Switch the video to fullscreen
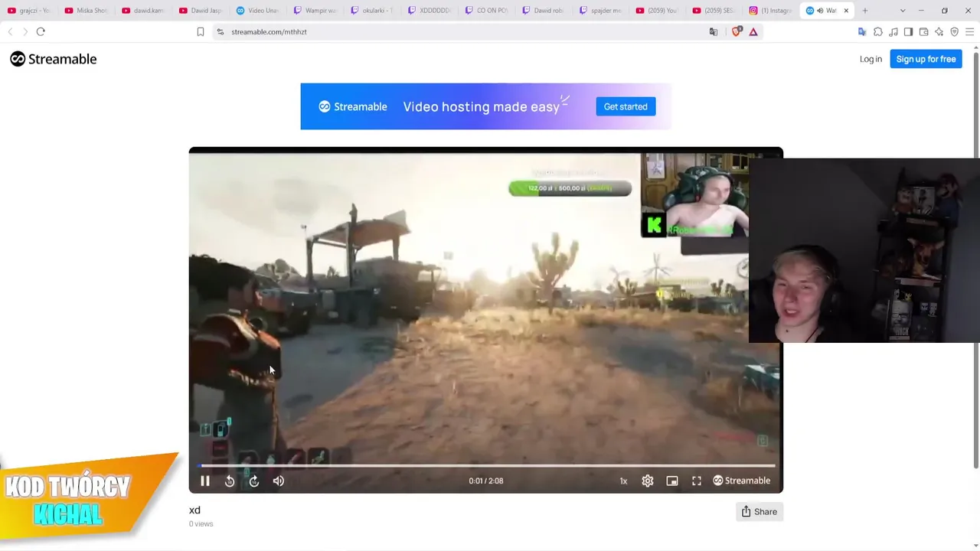 click(697, 481)
